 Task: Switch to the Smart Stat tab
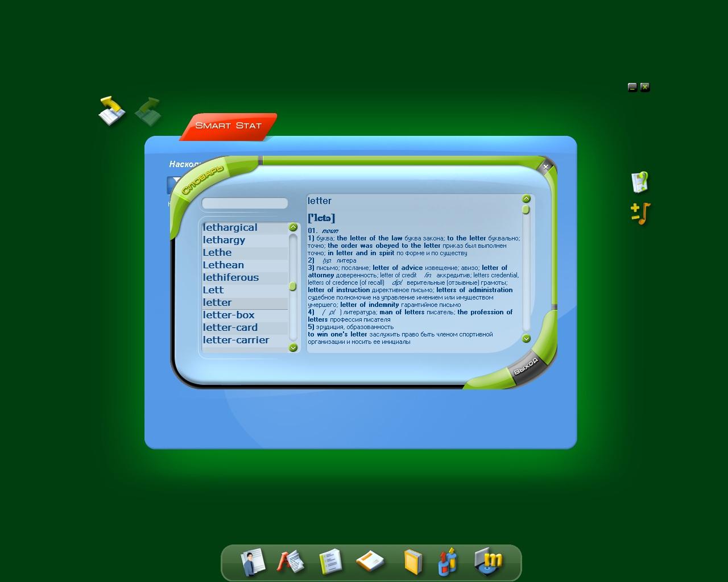(x=228, y=126)
